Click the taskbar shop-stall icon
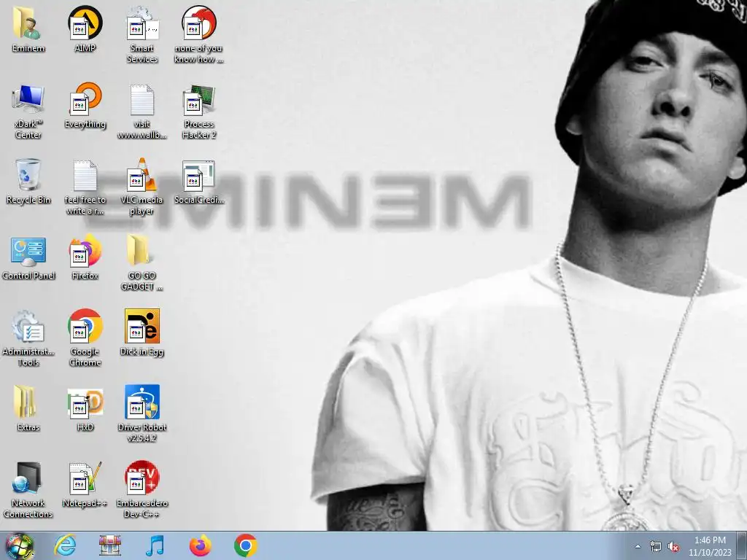The height and width of the screenshot is (560, 747). [110, 545]
